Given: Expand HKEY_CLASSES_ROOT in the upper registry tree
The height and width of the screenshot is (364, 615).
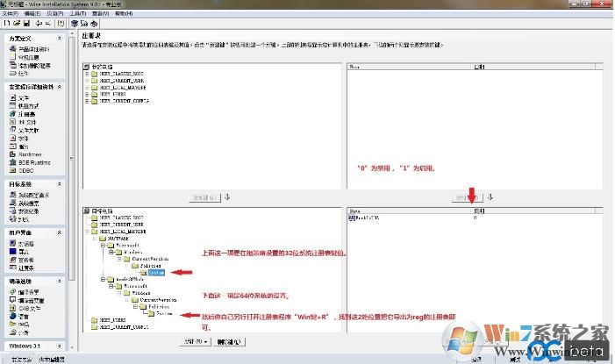Looking at the screenshot, I should click(87, 74).
